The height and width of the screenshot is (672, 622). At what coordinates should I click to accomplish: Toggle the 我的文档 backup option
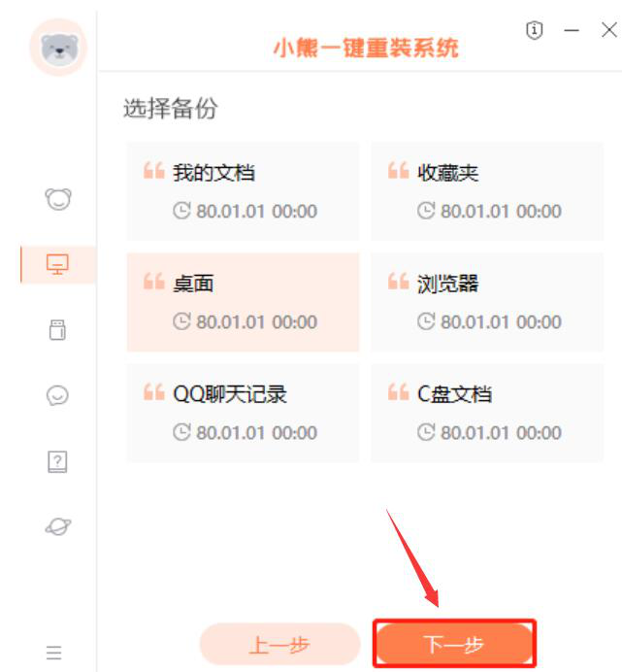click(x=243, y=191)
